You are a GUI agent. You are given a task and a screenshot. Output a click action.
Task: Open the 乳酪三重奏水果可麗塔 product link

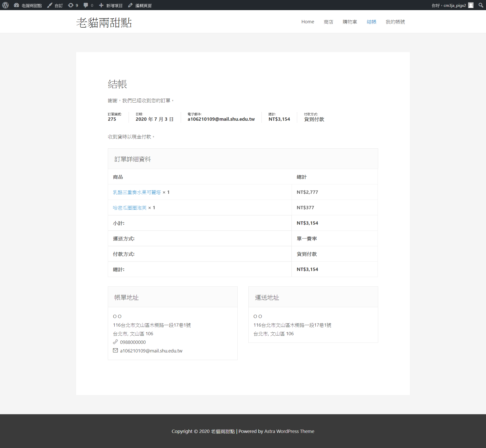pyautogui.click(x=137, y=192)
